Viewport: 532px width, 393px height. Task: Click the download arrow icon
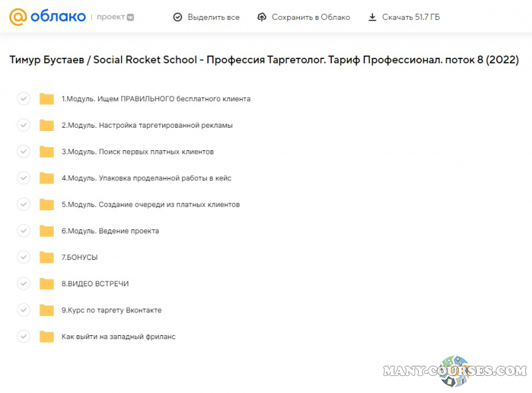click(x=372, y=17)
